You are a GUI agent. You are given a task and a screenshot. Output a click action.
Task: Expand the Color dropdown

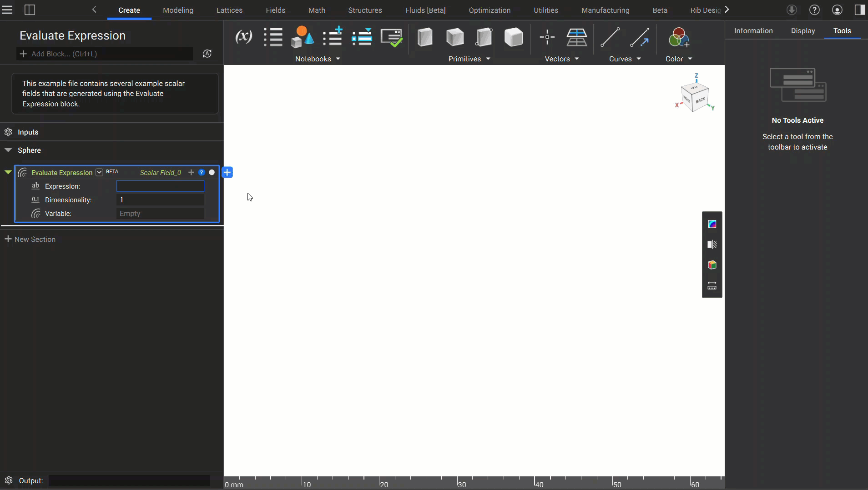[679, 59]
